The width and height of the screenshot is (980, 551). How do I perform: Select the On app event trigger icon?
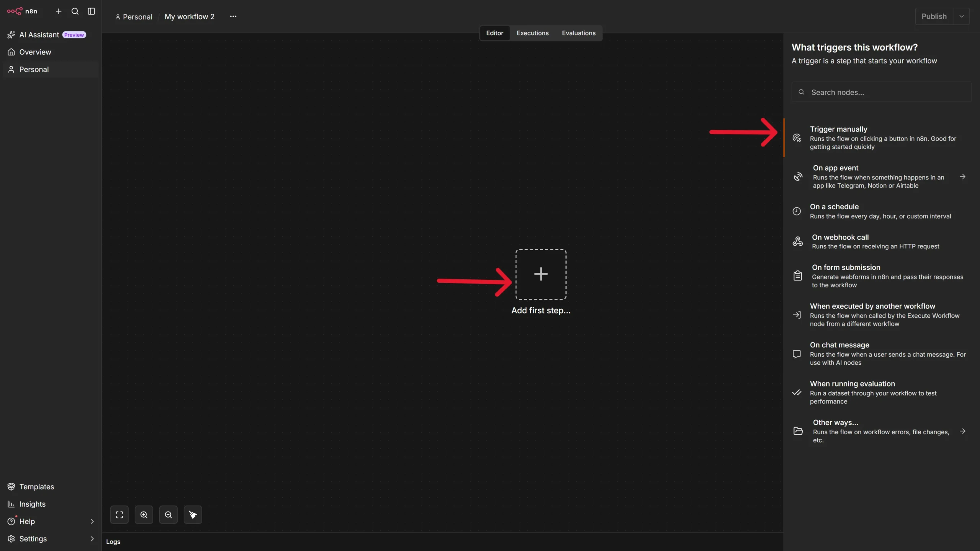click(x=798, y=176)
